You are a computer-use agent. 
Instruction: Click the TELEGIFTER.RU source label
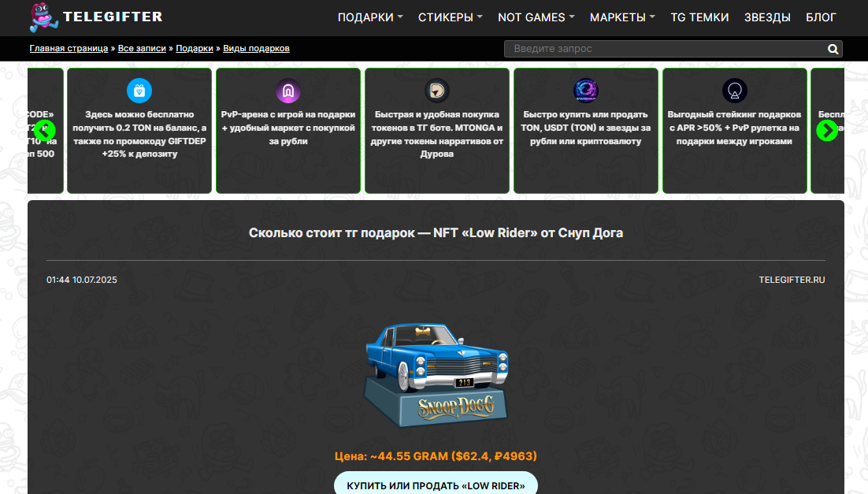coord(792,280)
